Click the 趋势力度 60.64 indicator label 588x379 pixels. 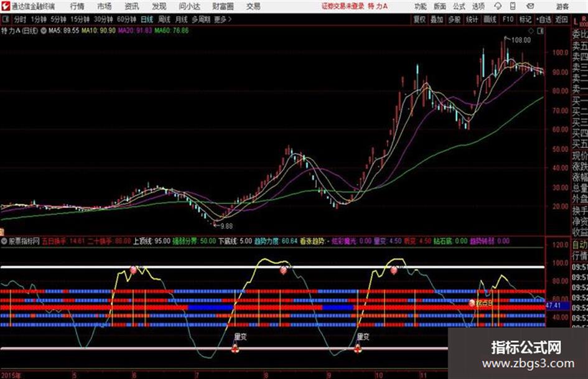pos(276,241)
